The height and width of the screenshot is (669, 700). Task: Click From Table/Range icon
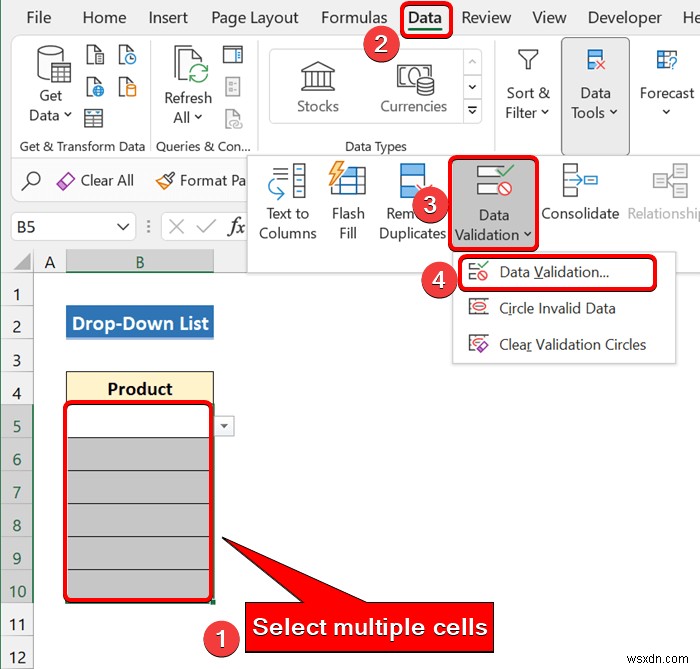(x=94, y=118)
